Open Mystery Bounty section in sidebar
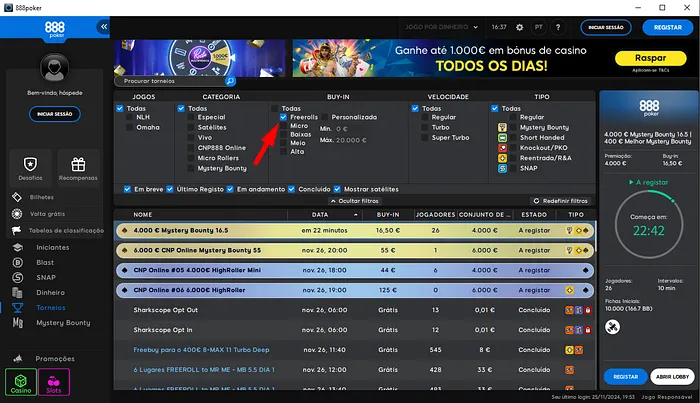The width and height of the screenshot is (700, 403). tap(62, 323)
